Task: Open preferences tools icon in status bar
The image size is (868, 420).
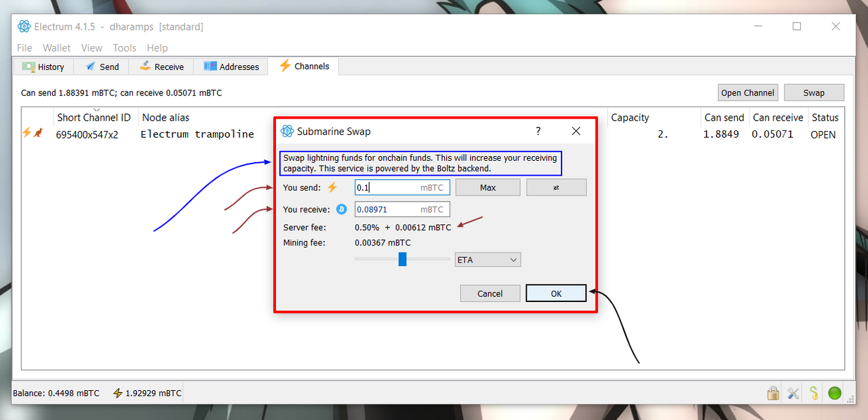Action: pyautogui.click(x=793, y=393)
